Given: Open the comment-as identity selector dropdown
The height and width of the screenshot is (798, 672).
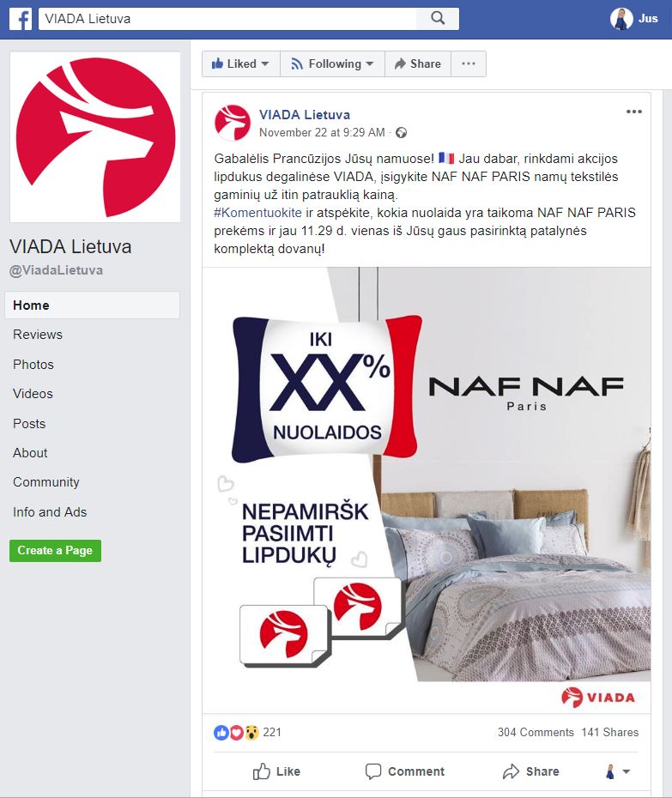Looking at the screenshot, I should click(618, 771).
